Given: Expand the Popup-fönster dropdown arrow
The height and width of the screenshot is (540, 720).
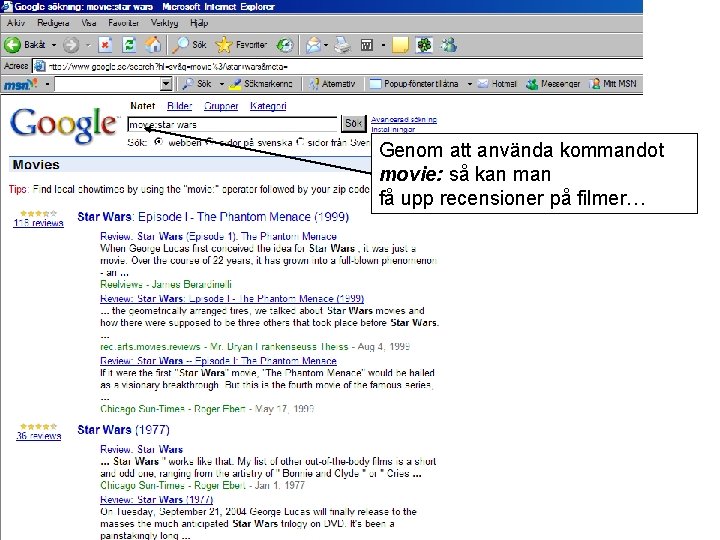Looking at the screenshot, I should point(469,84).
